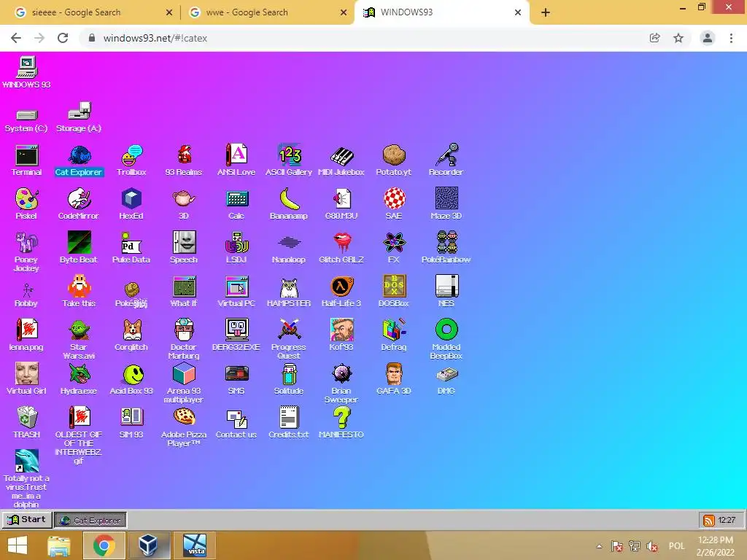Select the WINDOWS93 browser tab
This screenshot has height=560, width=747.
point(441,12)
